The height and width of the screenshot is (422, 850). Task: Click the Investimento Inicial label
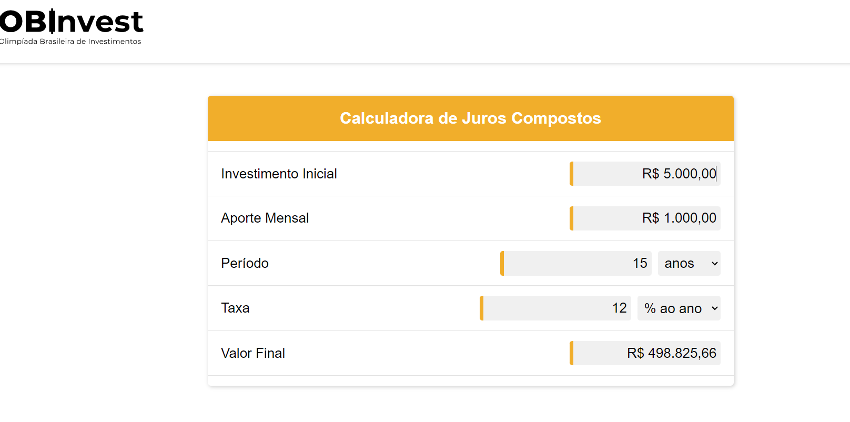279,174
